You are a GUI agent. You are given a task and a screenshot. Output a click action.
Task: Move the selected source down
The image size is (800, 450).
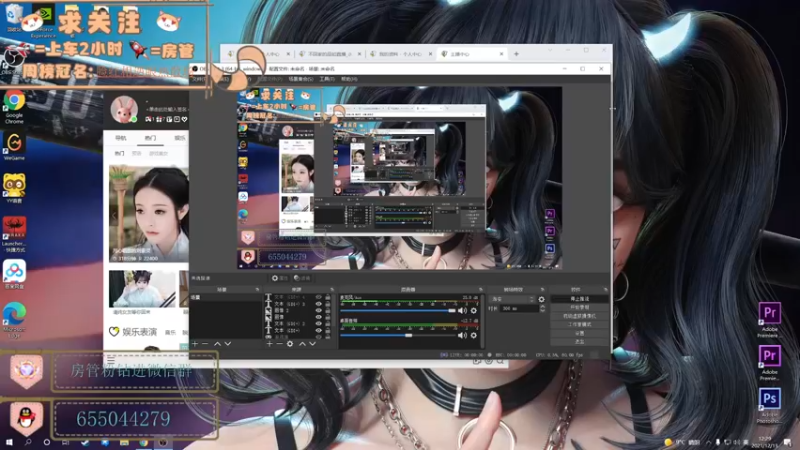point(312,344)
